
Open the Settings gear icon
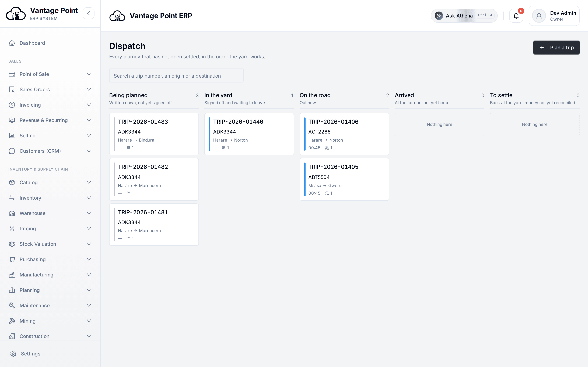coord(13,354)
